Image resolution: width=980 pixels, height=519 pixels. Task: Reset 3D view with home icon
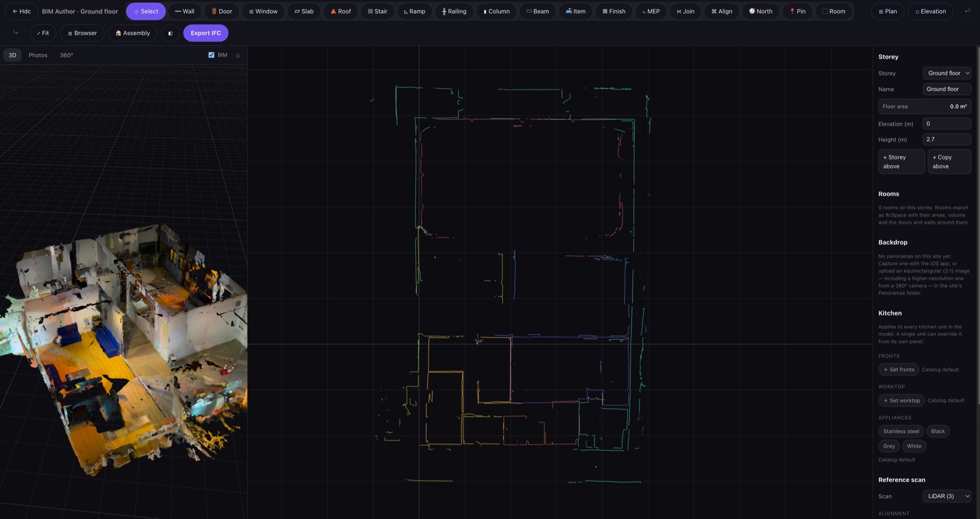pyautogui.click(x=237, y=55)
